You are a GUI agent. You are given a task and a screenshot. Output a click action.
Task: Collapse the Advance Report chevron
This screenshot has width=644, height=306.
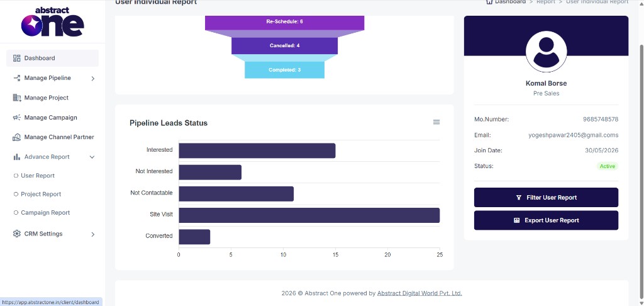click(x=92, y=157)
